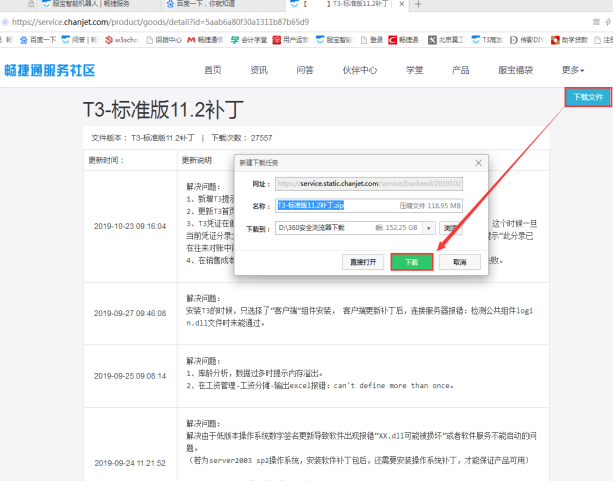
Task: Cancel the download with 取消 button
Action: (x=459, y=261)
